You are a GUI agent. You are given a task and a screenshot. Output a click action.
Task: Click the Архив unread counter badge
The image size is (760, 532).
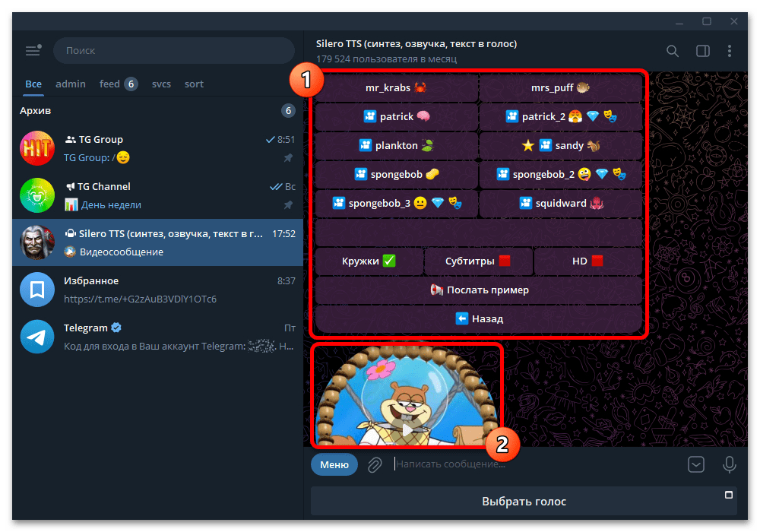point(288,110)
